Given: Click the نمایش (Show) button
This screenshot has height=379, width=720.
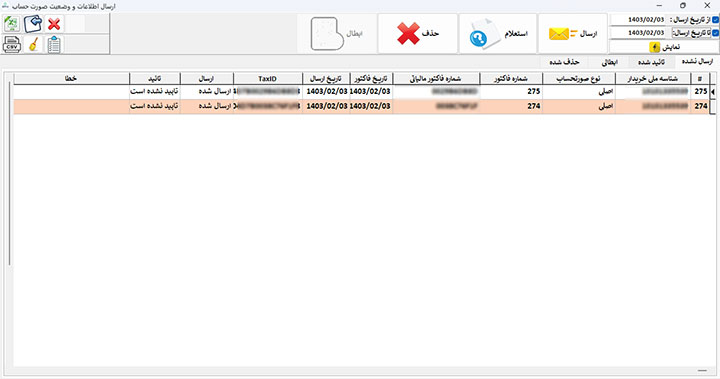Looking at the screenshot, I should [664, 47].
